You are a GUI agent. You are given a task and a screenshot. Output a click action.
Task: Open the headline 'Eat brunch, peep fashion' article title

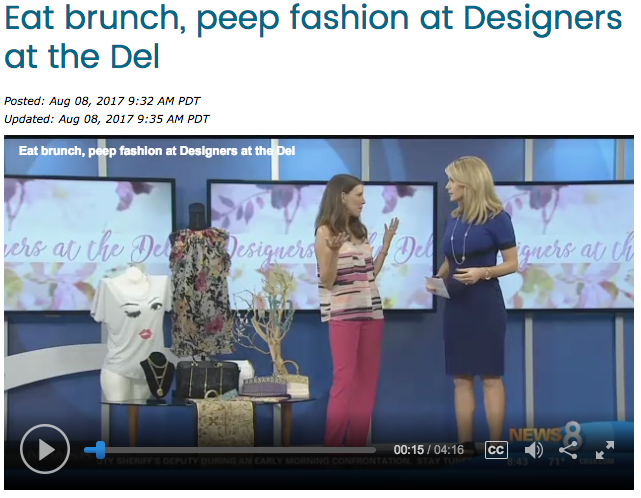pos(313,37)
